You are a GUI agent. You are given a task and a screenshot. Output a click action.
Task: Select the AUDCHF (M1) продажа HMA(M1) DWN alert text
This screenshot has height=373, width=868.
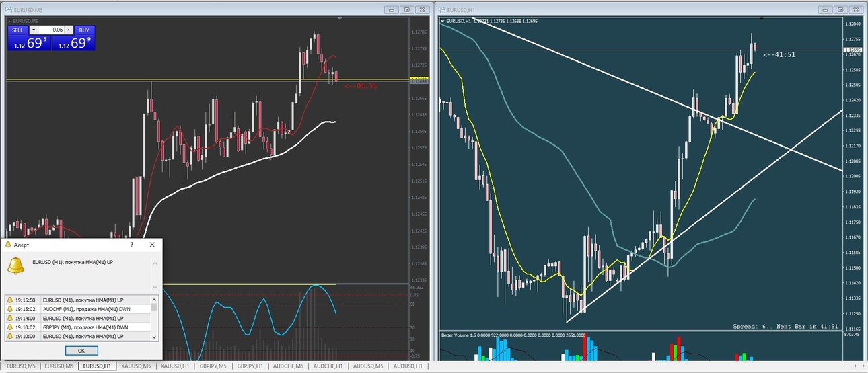tap(87, 309)
